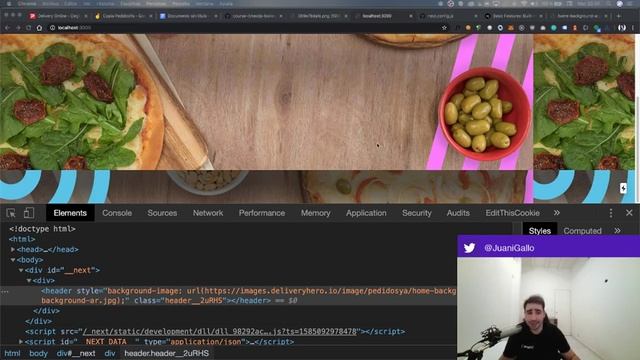The height and width of the screenshot is (360, 640).
Task: Collapse the div id="__next" node
Action: (21, 270)
